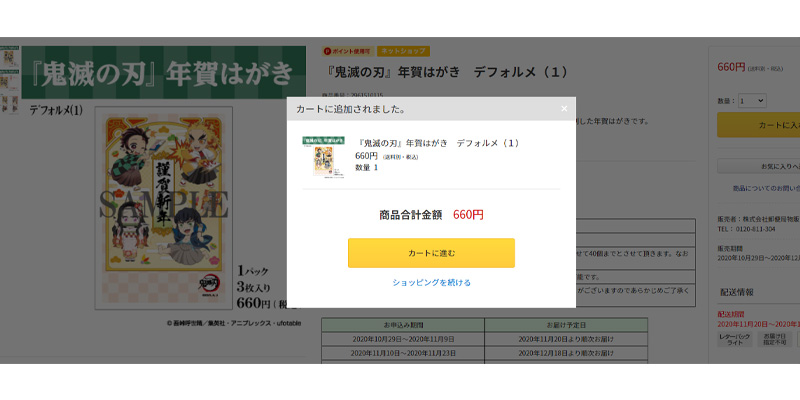This screenshot has height=400, width=800.
Task: Select the second product thumbnail at the left
Action: click(10, 79)
